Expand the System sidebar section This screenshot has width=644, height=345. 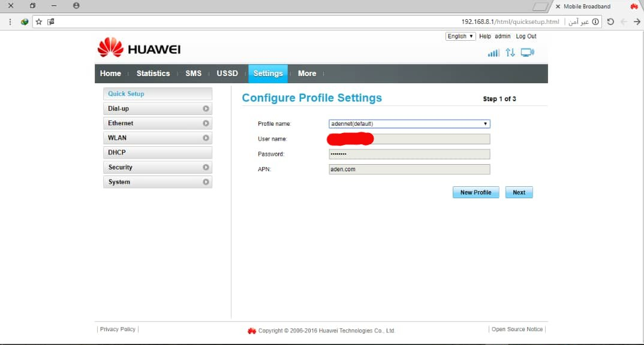[158, 181]
